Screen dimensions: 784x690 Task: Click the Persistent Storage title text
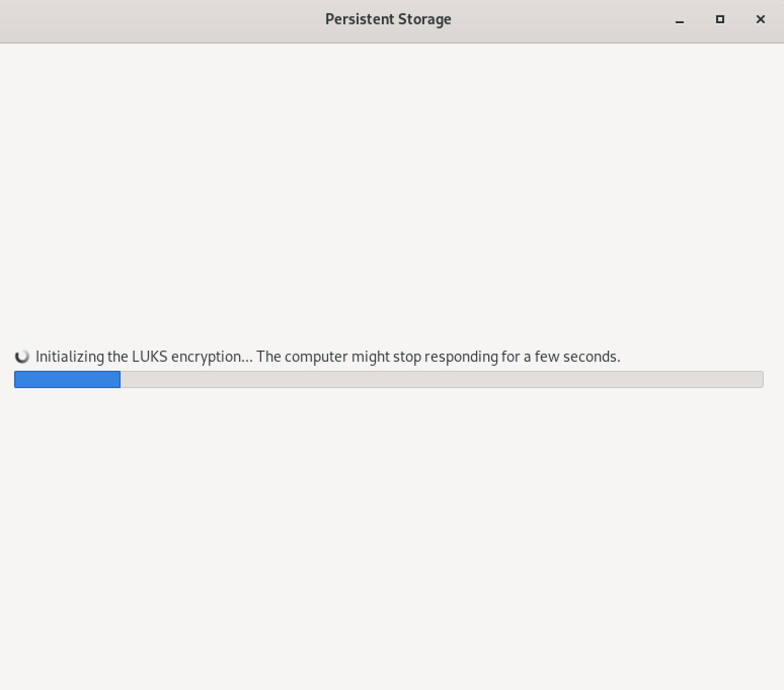coord(388,19)
